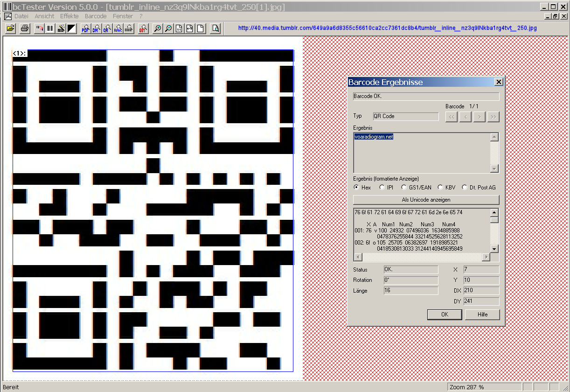Click the printer icon in toolbar
The height and width of the screenshot is (392, 570).
[x=25, y=28]
